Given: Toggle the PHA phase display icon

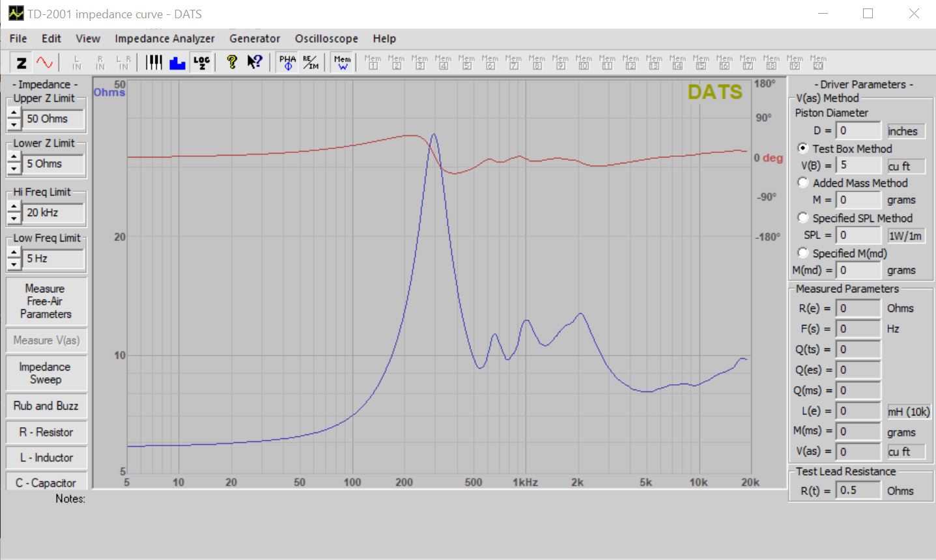Looking at the screenshot, I should [287, 63].
